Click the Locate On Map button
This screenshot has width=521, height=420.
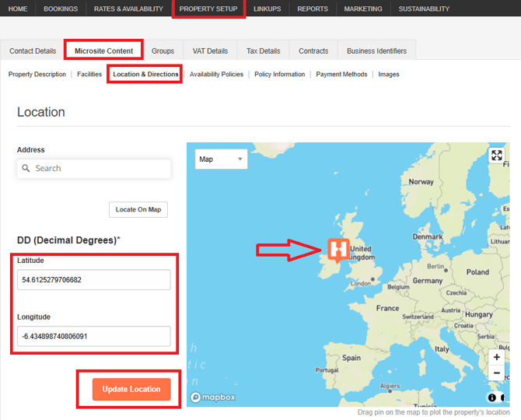[138, 210]
